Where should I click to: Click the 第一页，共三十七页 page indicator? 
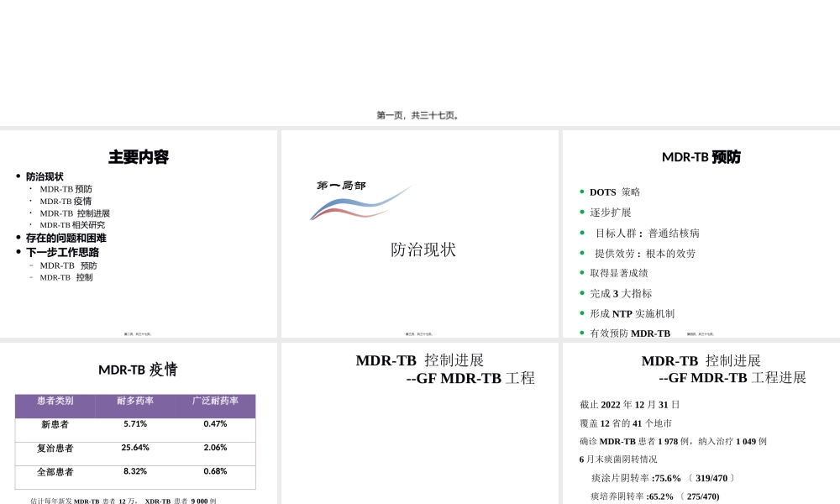click(x=419, y=115)
